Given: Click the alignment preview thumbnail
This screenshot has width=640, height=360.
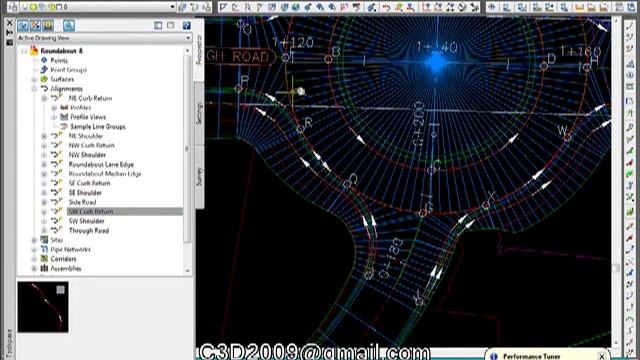Looking at the screenshot, I should click(43, 307).
